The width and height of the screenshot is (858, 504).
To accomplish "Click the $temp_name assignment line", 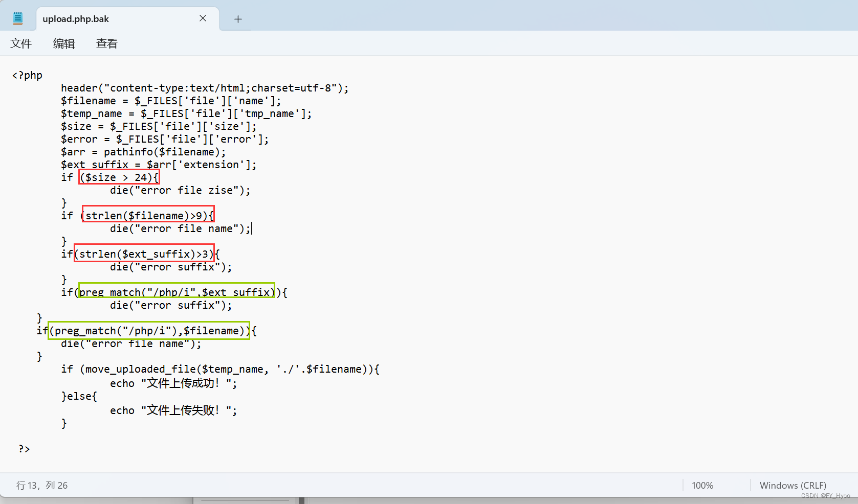I will [186, 113].
